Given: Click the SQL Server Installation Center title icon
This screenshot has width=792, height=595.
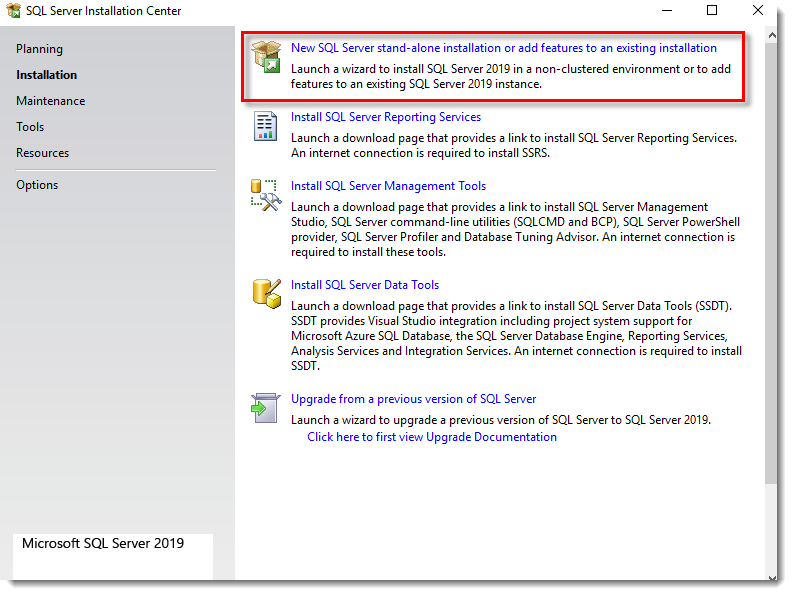Looking at the screenshot, I should [14, 10].
